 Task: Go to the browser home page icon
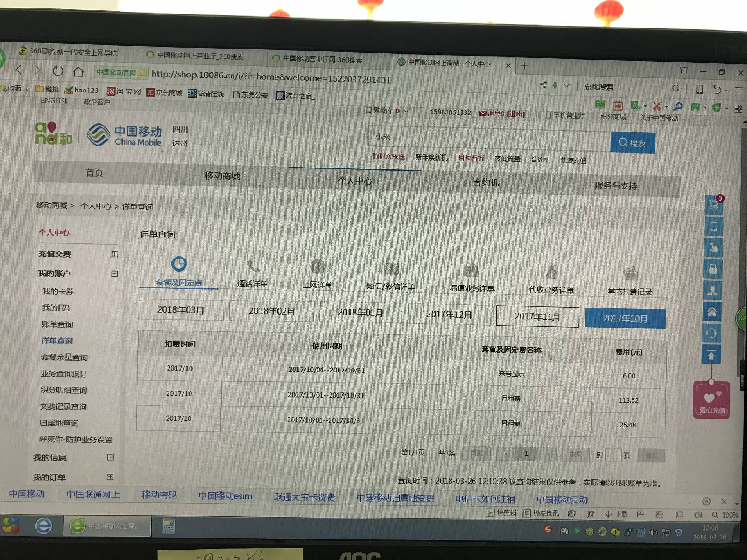78,71
